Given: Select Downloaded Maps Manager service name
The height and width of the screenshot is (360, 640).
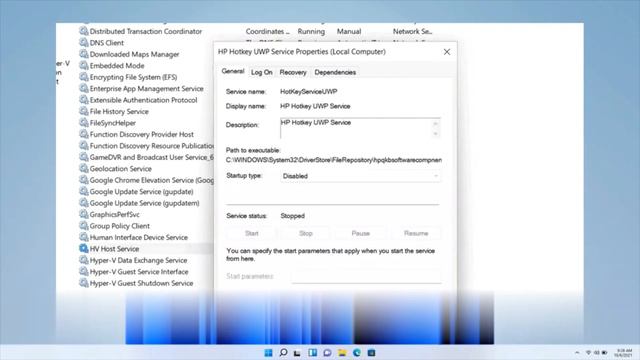Looking at the screenshot, I should (x=134, y=54).
